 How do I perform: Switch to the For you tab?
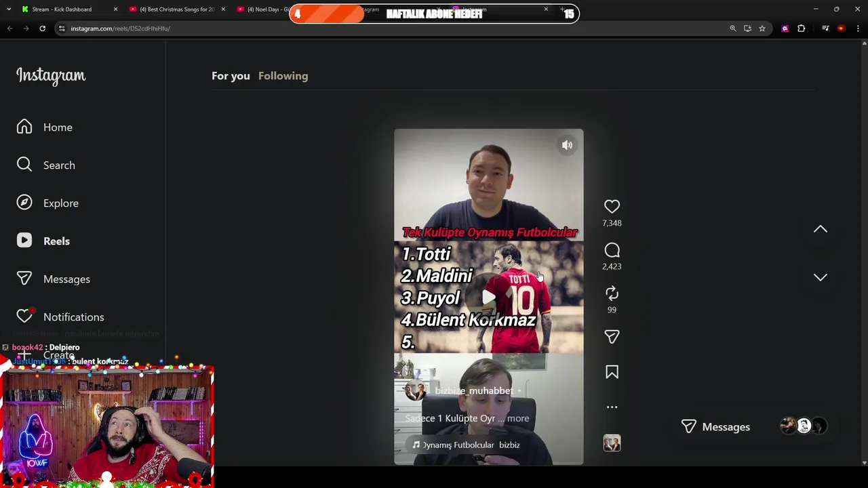click(231, 76)
